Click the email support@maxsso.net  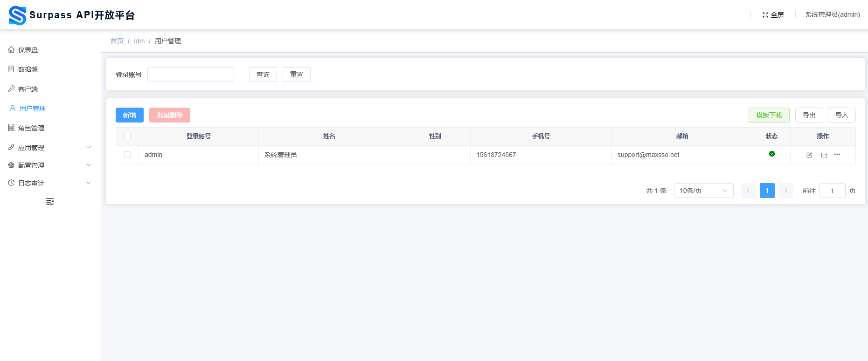pos(648,155)
